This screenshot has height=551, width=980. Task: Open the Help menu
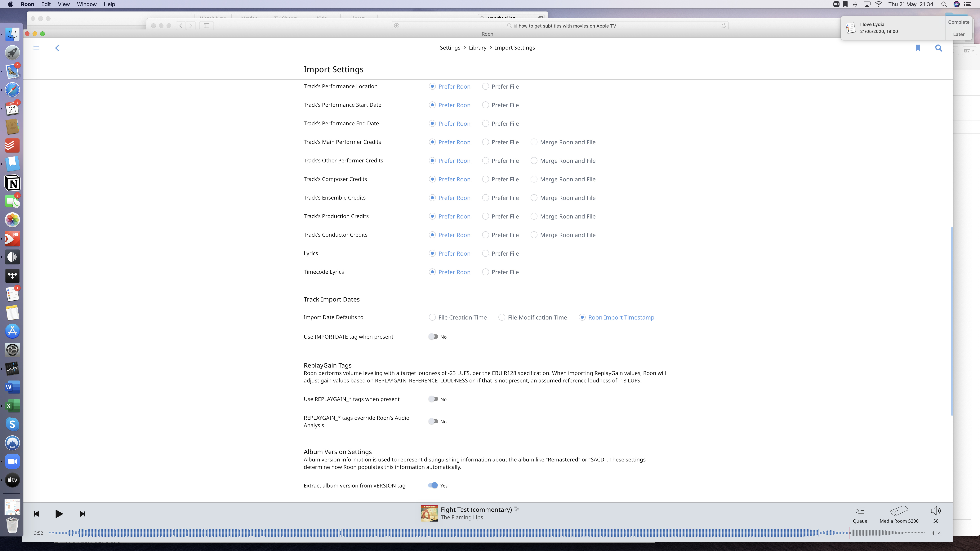point(109,4)
